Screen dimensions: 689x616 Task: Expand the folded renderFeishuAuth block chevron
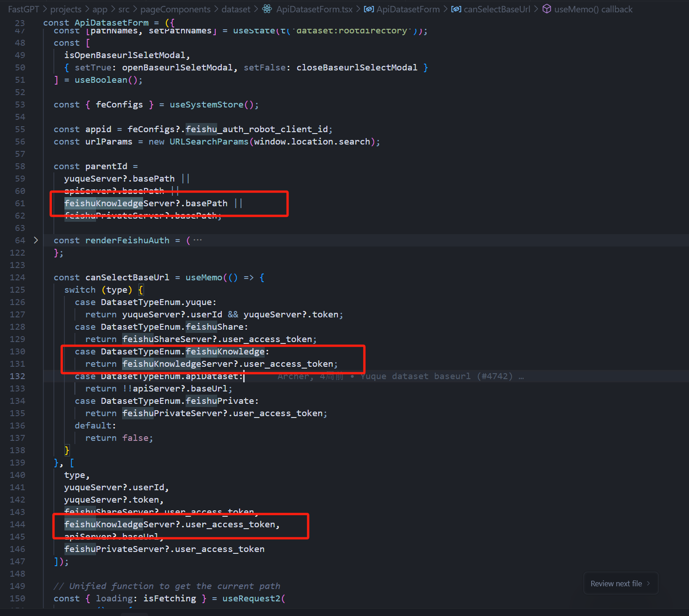[x=36, y=240]
